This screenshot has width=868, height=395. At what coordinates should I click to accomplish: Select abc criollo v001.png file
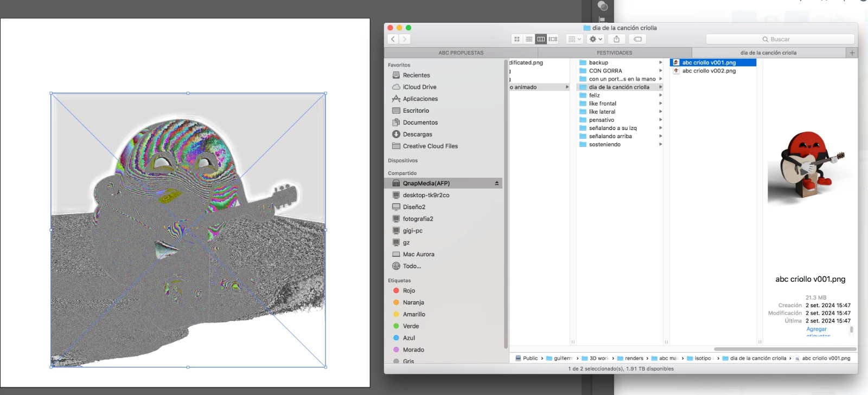[713, 63]
